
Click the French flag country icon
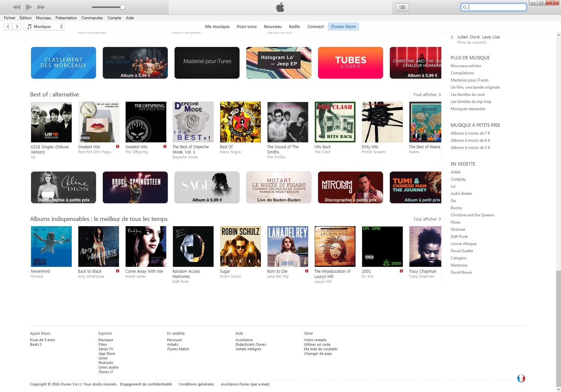(521, 378)
